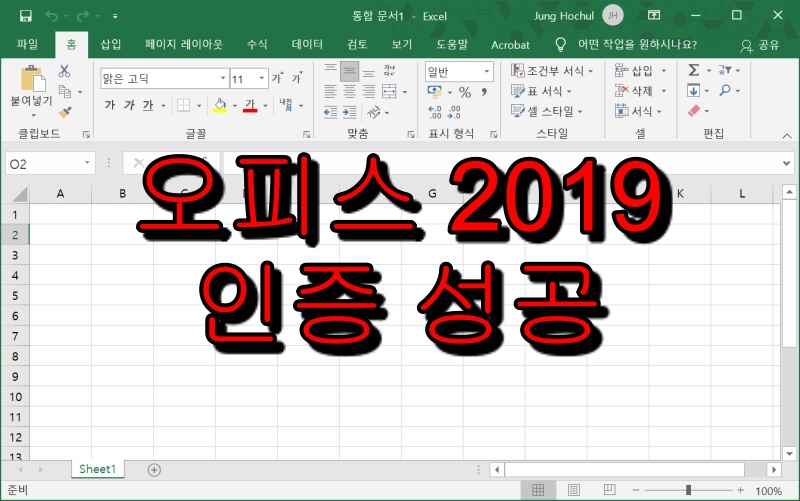
Task: Toggle Underline (가) formatting
Action: coord(148,105)
